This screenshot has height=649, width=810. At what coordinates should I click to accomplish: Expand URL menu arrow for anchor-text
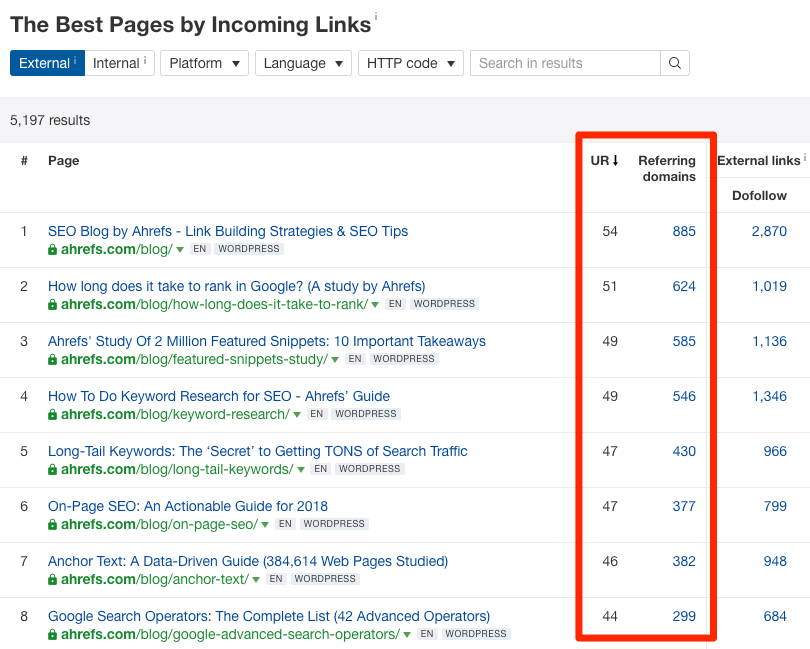[x=256, y=580]
